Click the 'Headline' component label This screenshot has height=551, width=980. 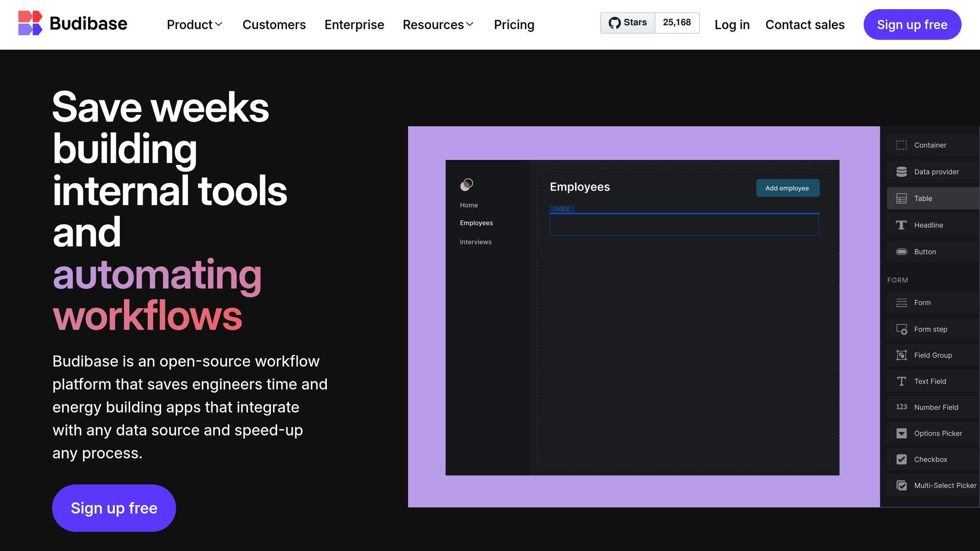[x=928, y=225]
